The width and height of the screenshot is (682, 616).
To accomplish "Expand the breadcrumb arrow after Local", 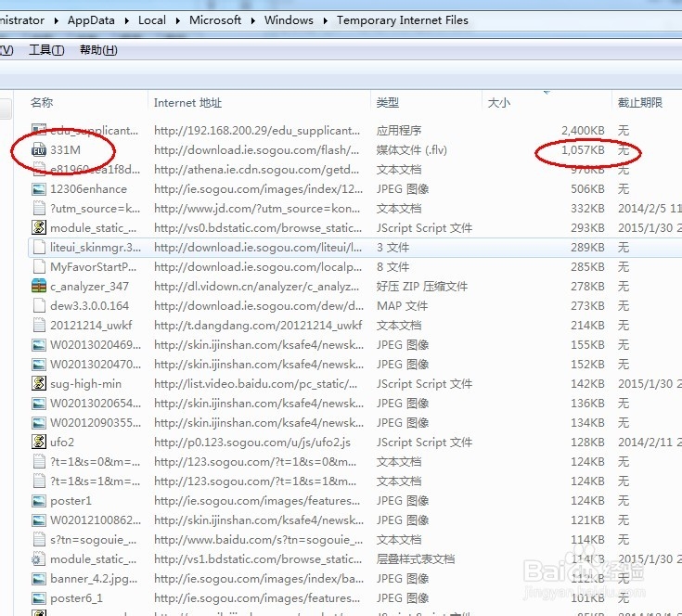I will coord(177,20).
